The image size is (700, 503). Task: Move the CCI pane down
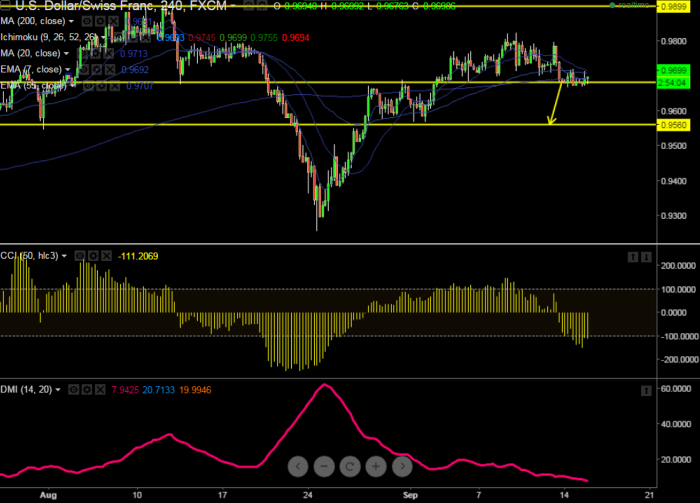click(646, 257)
